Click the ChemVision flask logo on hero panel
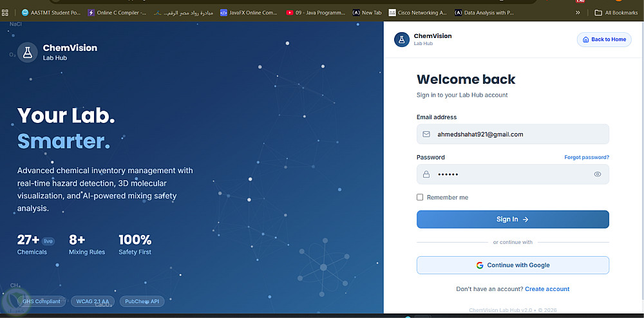 (x=28, y=52)
